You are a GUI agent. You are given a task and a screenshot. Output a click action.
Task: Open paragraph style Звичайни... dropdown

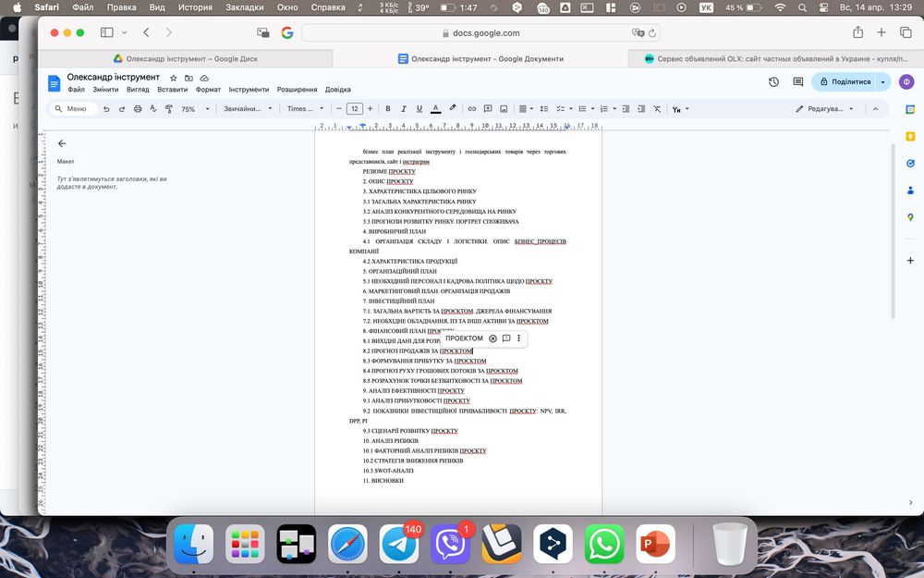coord(248,109)
